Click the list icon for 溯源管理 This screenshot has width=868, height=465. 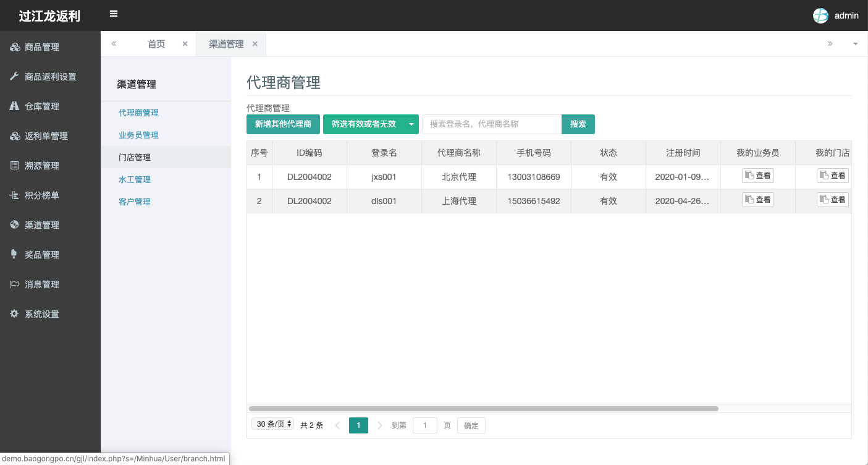[15, 166]
